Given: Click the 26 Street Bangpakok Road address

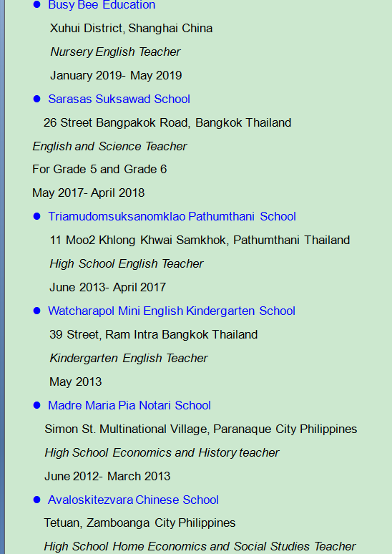Looking at the screenshot, I should [167, 122].
